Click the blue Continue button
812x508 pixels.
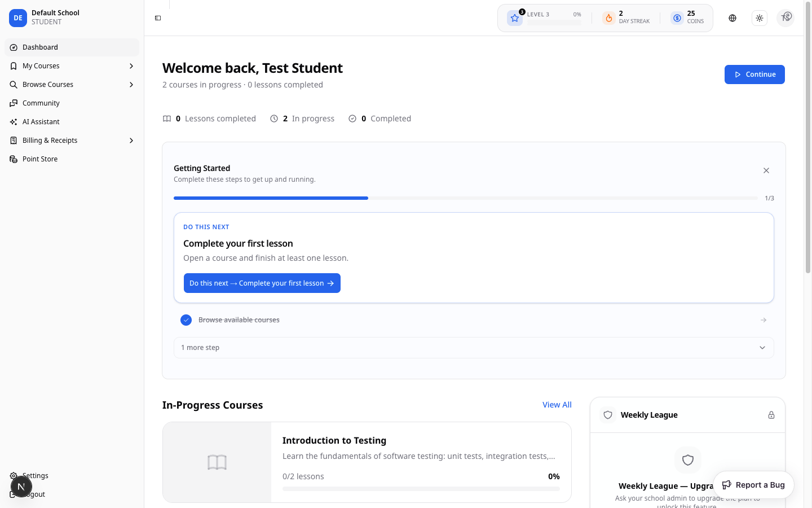pyautogui.click(x=754, y=75)
